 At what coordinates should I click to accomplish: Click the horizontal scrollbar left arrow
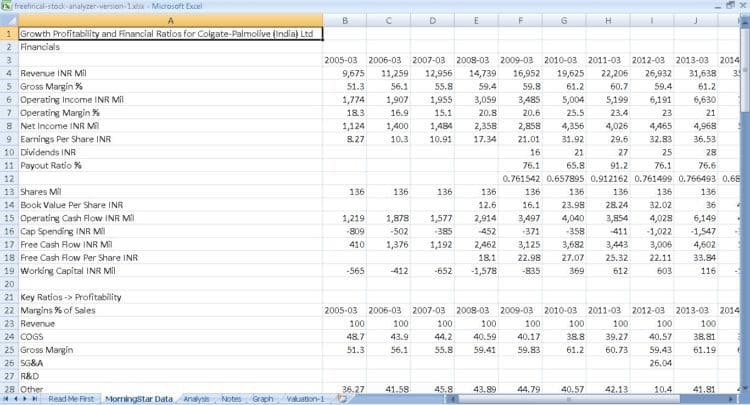tap(452, 399)
